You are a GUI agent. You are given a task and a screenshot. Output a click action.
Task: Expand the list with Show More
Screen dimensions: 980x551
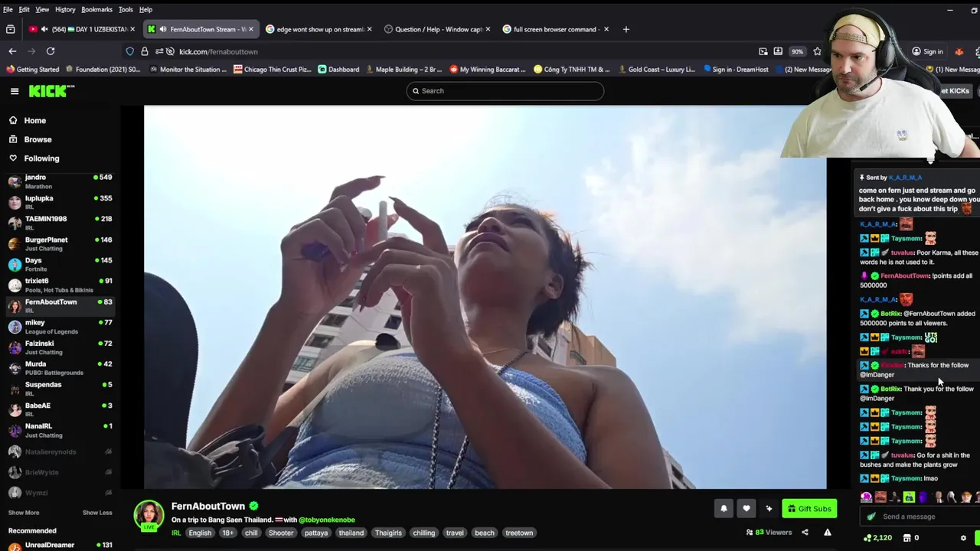[24, 513]
